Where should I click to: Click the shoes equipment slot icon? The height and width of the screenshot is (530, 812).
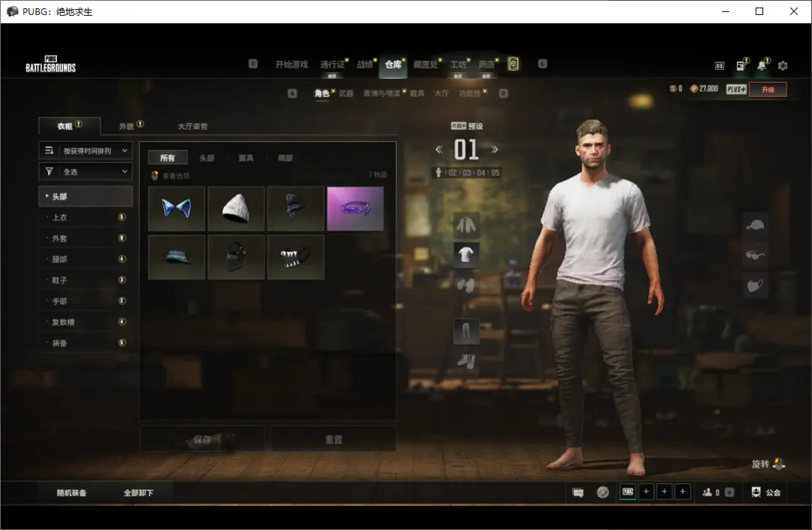click(x=466, y=361)
